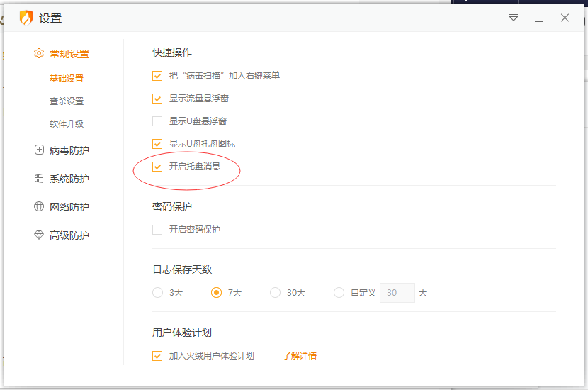Click the grid icon beside 系统防护
This screenshot has height=390, width=588.
(39, 178)
